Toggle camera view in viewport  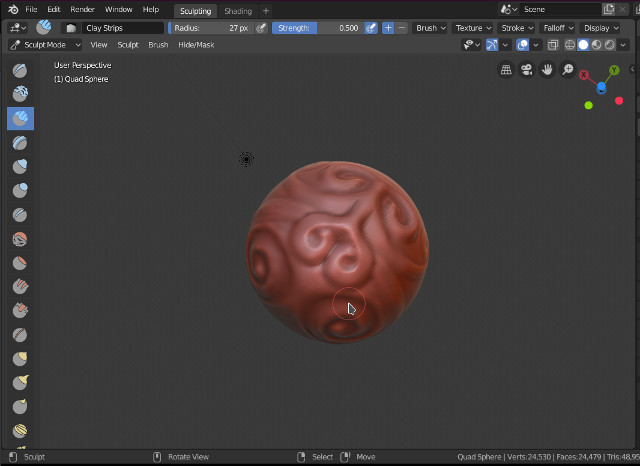click(527, 70)
